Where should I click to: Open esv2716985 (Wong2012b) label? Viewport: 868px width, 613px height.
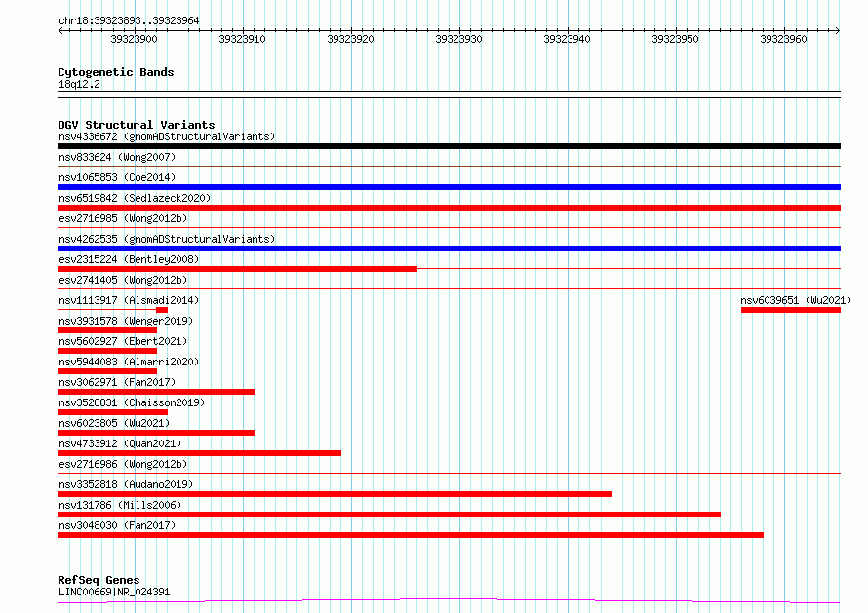coord(123,218)
